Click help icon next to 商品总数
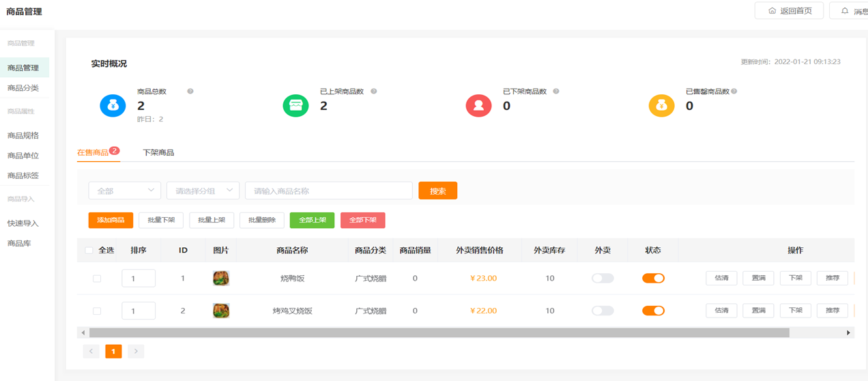Viewport: 868px width, 381px height. (190, 91)
